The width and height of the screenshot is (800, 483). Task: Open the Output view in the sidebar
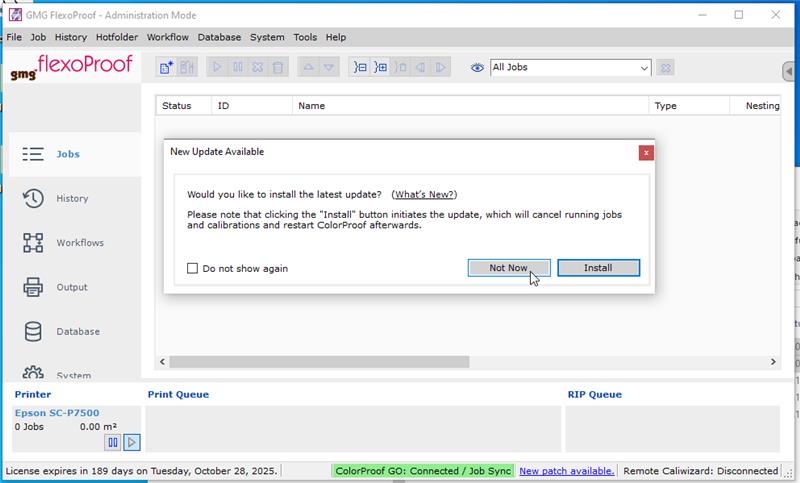coord(75,287)
